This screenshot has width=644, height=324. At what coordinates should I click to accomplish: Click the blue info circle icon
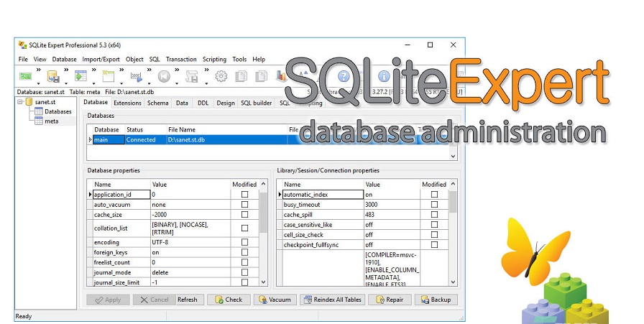[x=384, y=76]
